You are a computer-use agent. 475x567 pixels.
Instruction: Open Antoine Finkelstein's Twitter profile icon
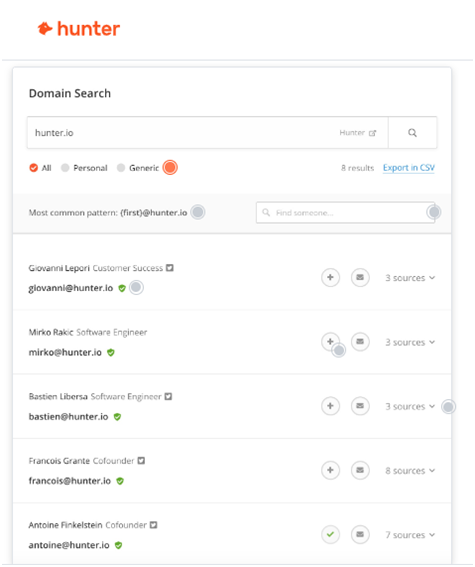click(x=154, y=525)
